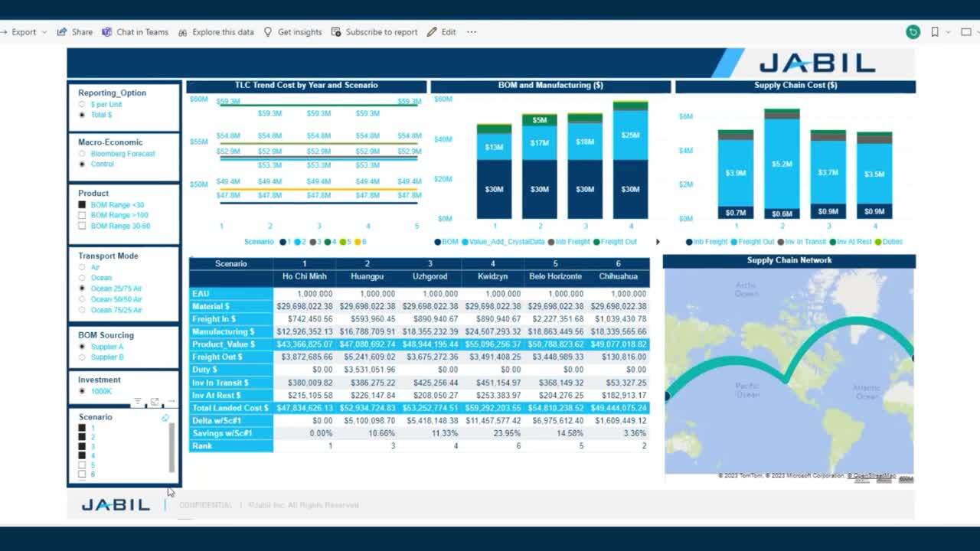Image resolution: width=980 pixels, height=551 pixels.
Task: Open the bookmark dropdown chevron
Action: click(948, 32)
